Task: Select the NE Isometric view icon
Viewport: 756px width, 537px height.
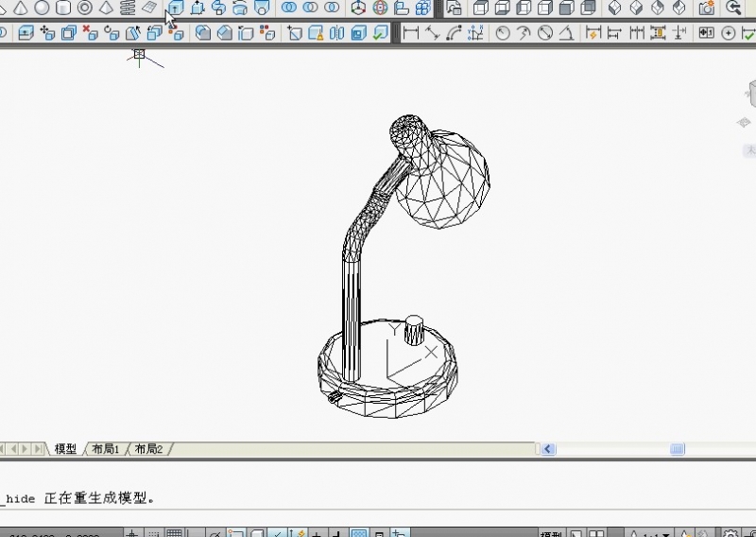Action: 658,8
